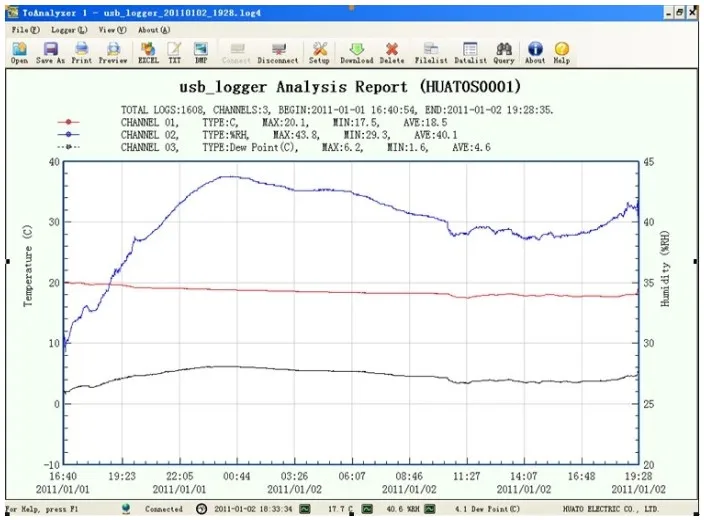Open the View menu
Viewport: 704px width, 520px height.
point(111,30)
